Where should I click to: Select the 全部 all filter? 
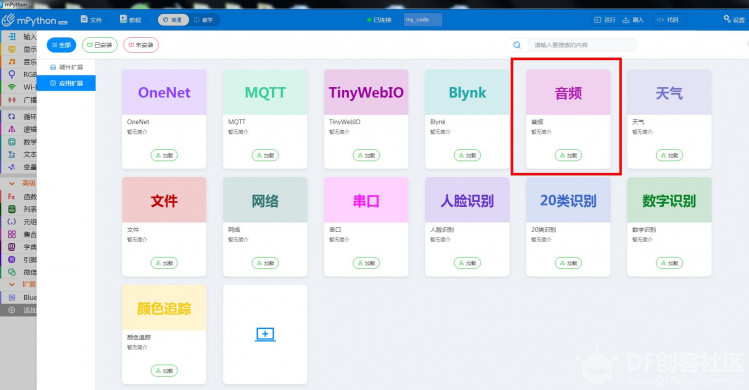tap(61, 45)
